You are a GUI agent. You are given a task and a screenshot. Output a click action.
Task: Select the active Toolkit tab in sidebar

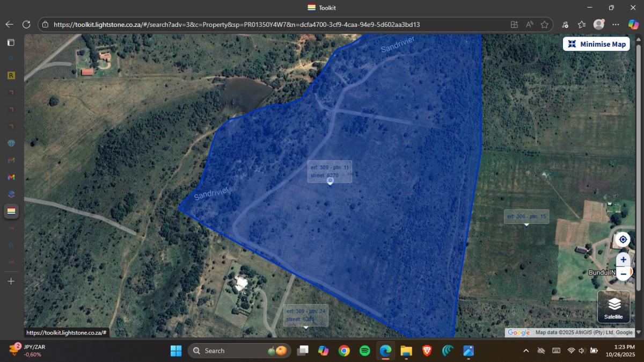(x=11, y=211)
